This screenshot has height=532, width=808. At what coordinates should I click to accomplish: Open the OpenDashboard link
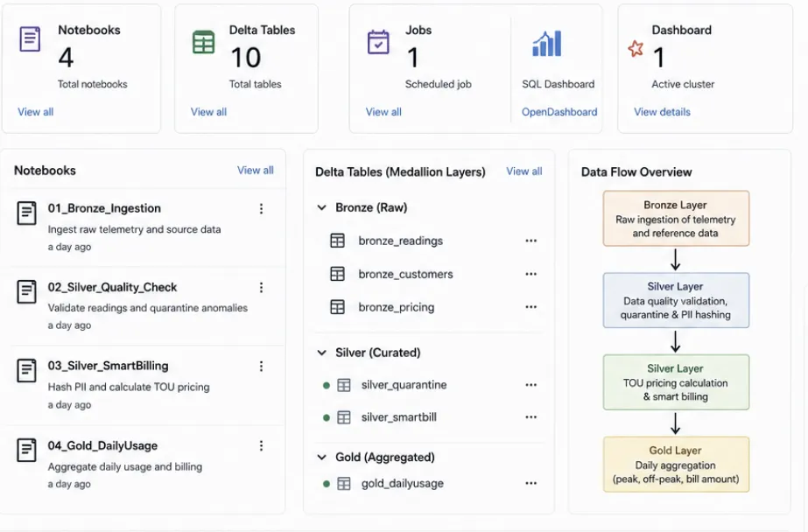point(559,112)
